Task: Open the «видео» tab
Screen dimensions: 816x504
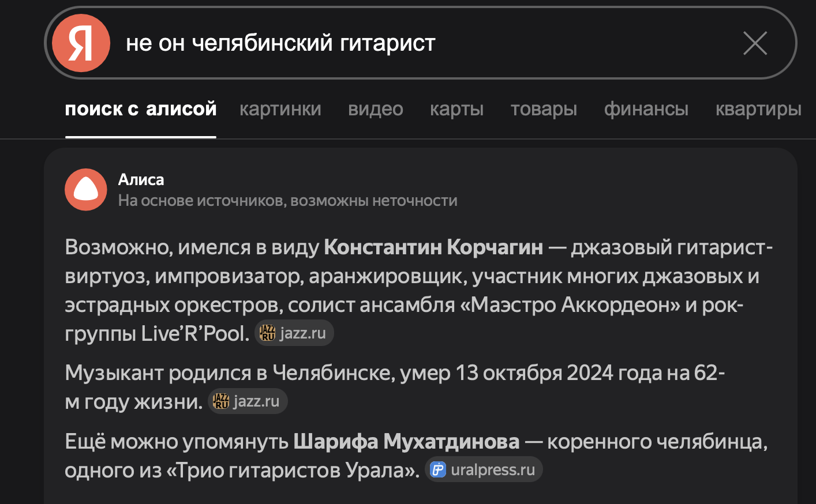Action: point(376,109)
